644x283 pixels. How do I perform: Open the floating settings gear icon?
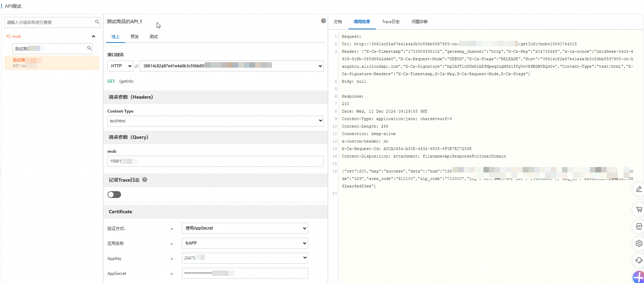coord(639,244)
